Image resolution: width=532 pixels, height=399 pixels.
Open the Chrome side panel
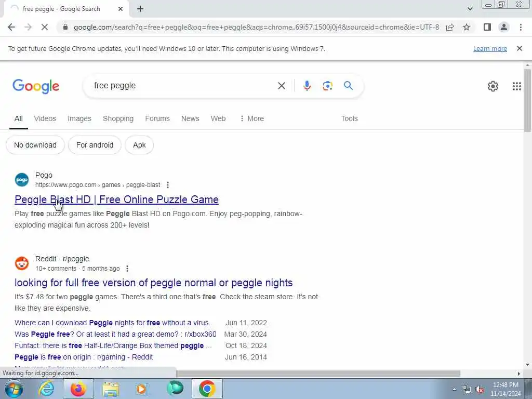pos(487,27)
